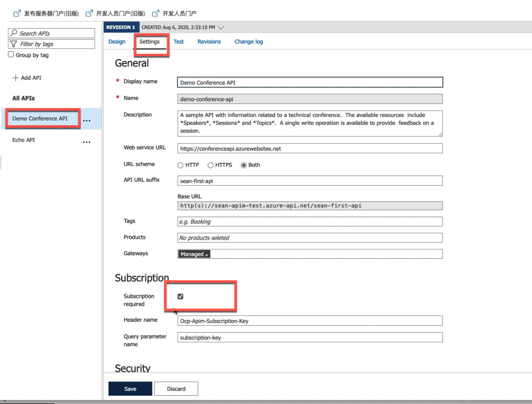
Task: Edit the Web service URL field
Action: (310, 149)
